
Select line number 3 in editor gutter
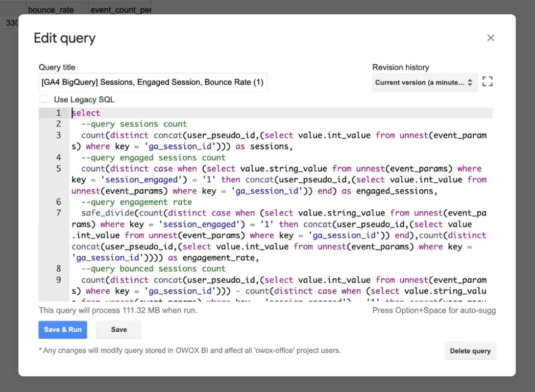click(x=58, y=135)
